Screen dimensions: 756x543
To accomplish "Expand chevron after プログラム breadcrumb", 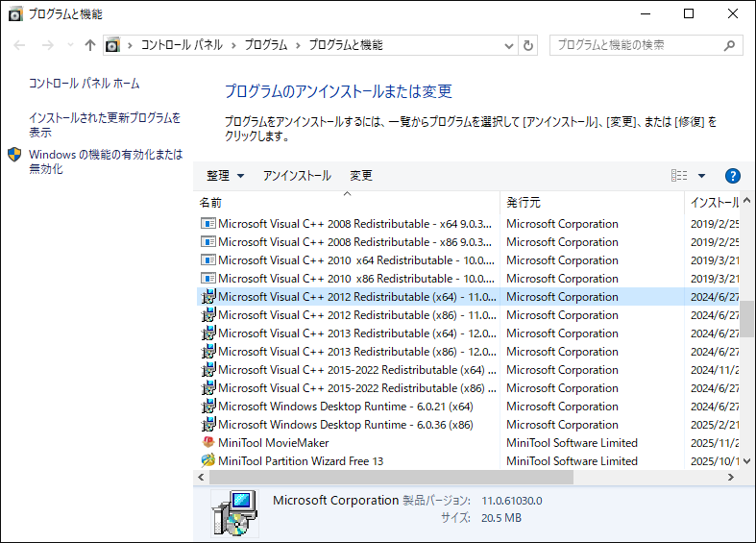I will pyautogui.click(x=298, y=45).
